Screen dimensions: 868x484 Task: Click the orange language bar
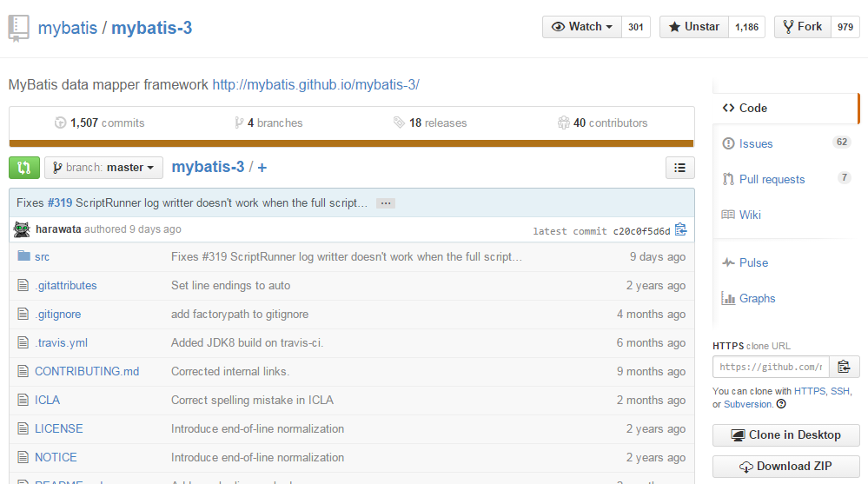point(352,143)
